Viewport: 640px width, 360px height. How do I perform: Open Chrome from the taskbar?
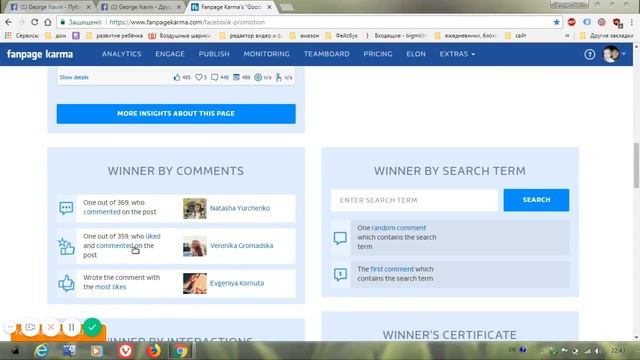181,351
